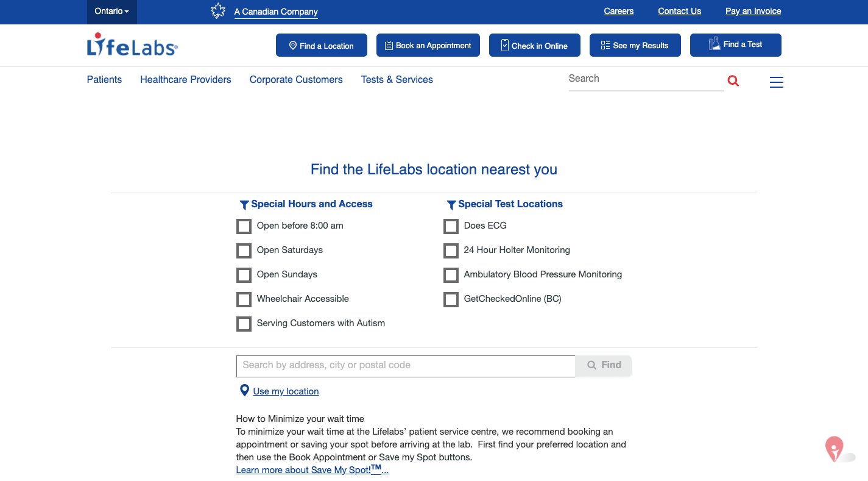Open the Tests & Services menu

click(397, 80)
